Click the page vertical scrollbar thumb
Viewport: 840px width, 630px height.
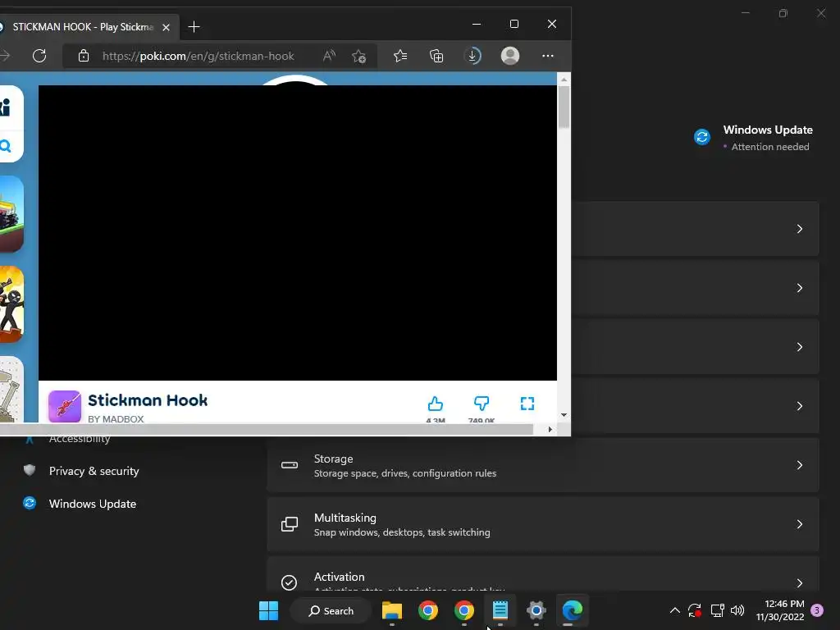click(564, 107)
